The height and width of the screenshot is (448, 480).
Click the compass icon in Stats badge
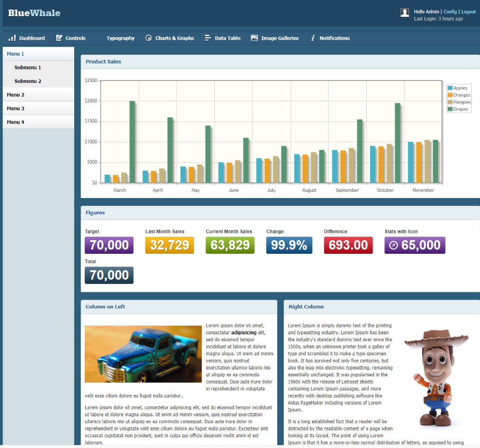(394, 245)
